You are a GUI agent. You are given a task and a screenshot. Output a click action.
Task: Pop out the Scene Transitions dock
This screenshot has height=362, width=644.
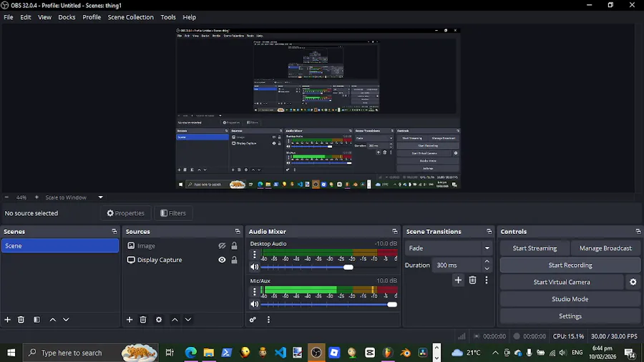[x=489, y=232]
